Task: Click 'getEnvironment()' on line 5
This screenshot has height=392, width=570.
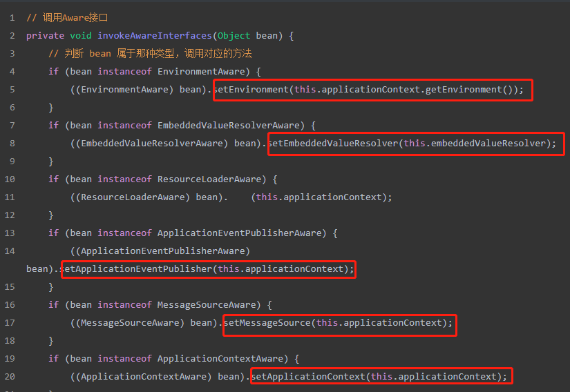Action: click(x=469, y=90)
